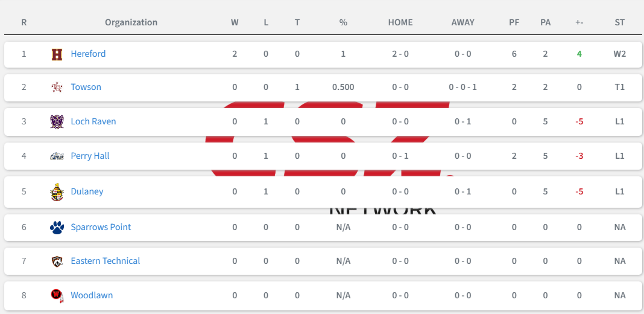Click the PF column header
This screenshot has height=314, width=644.
pos(514,22)
